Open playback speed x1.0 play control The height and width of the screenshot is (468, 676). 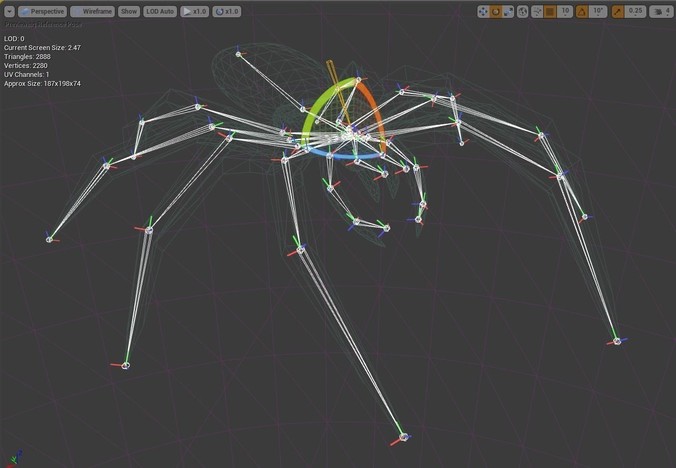pyautogui.click(x=194, y=12)
